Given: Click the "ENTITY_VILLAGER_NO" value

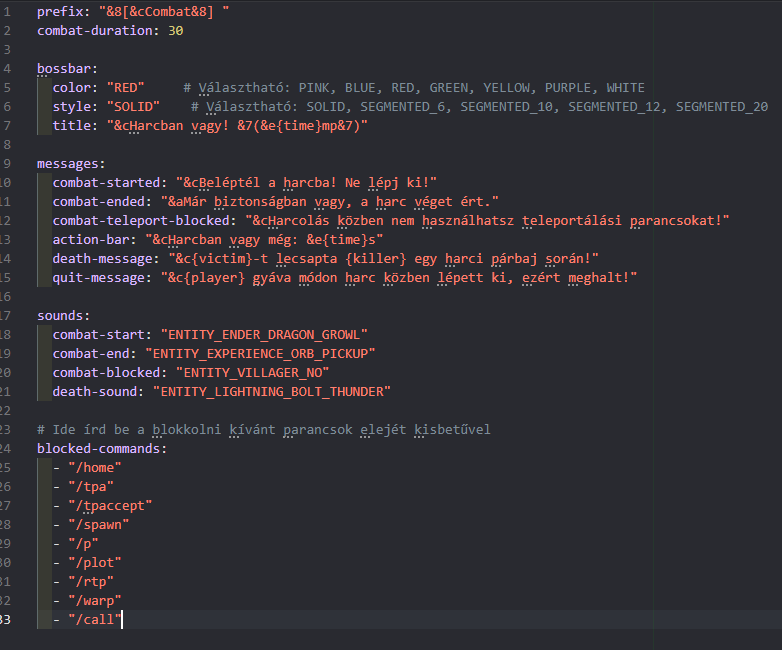Looking at the screenshot, I should 253,373.
